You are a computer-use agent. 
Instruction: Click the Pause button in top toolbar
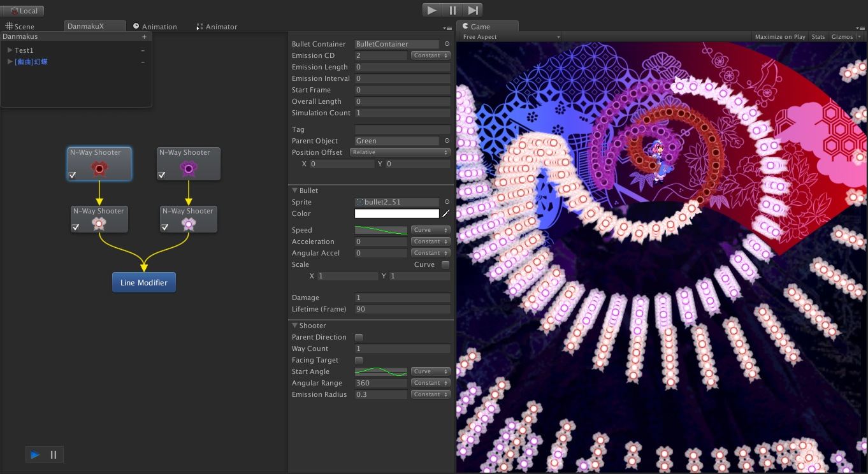tap(452, 10)
